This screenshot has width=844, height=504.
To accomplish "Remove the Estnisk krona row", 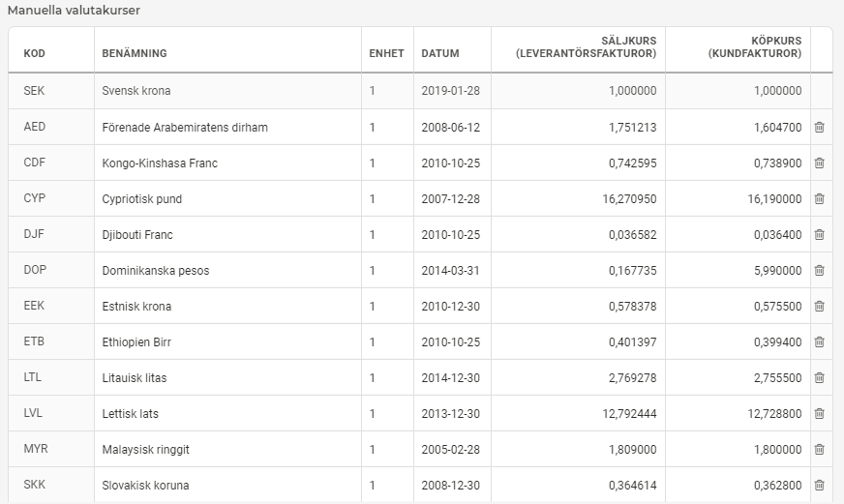I will [x=819, y=306].
